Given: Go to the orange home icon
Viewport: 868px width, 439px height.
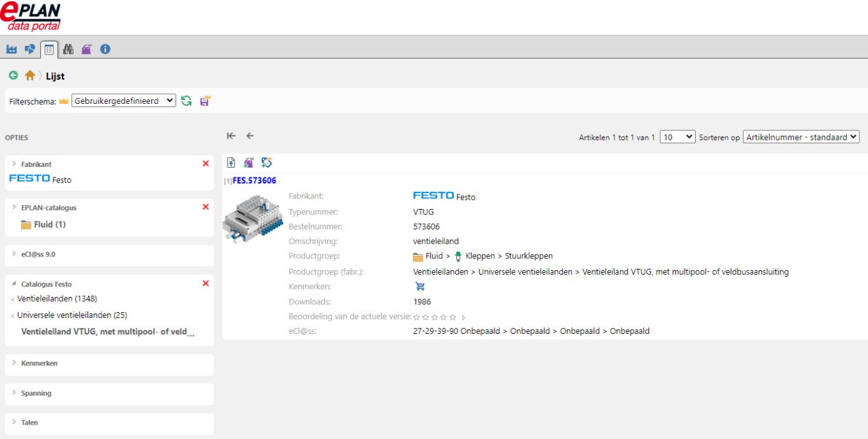Looking at the screenshot, I should click(30, 76).
